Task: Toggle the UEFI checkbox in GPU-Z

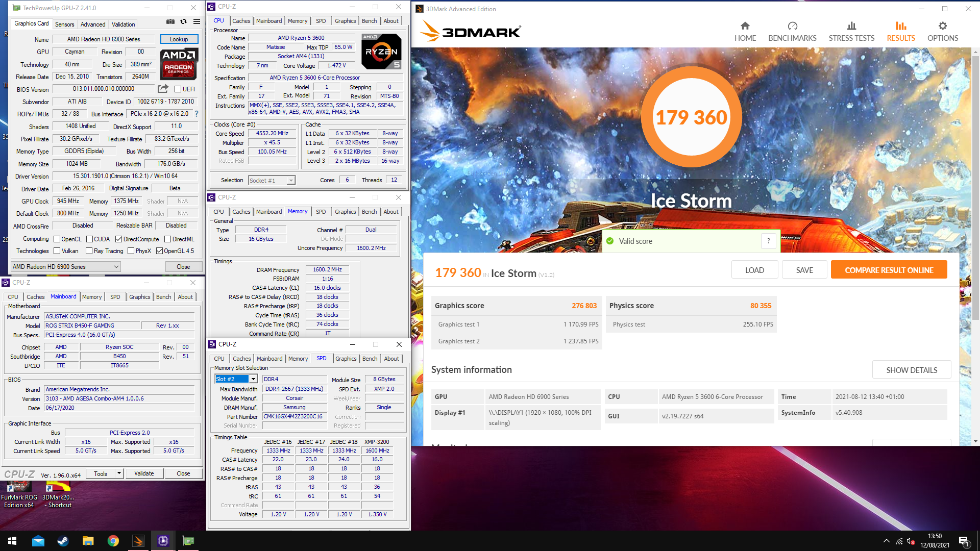Action: coord(178,89)
